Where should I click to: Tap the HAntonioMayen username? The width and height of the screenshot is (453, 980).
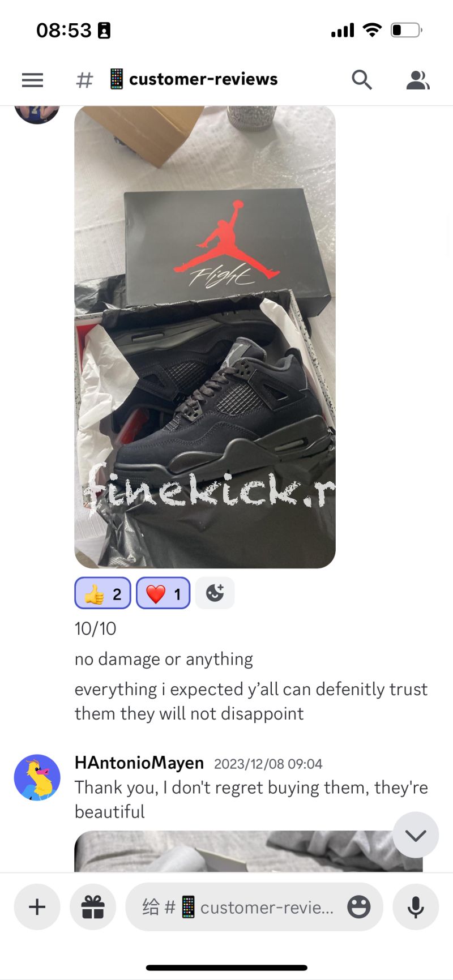pos(139,763)
